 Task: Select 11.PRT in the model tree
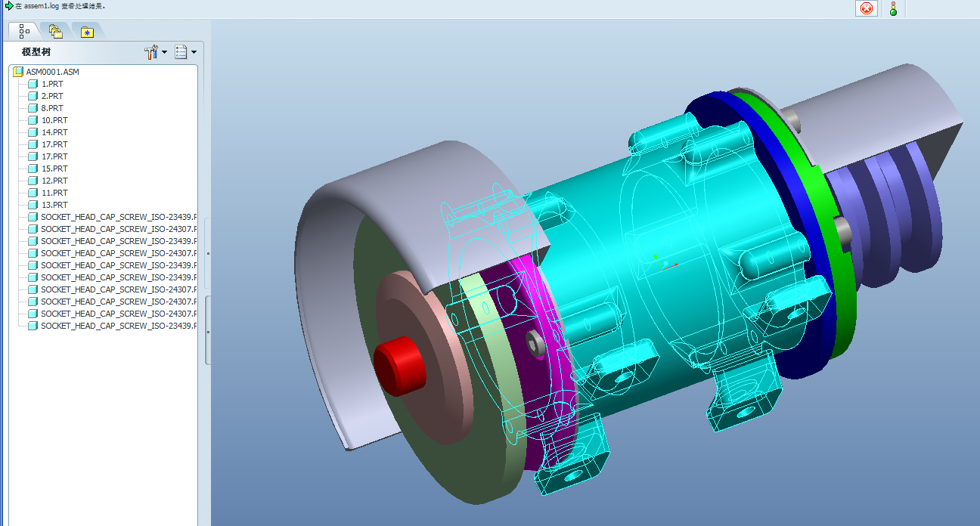(54, 193)
